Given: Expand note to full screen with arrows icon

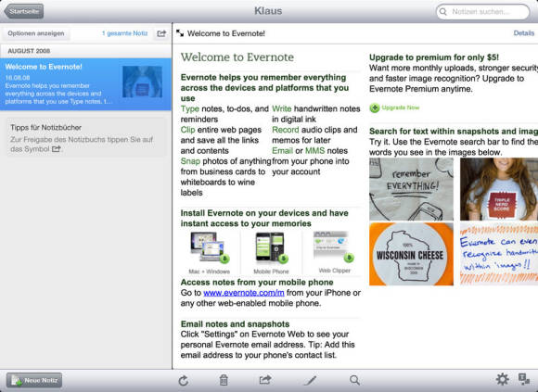Looking at the screenshot, I should click(x=180, y=33).
